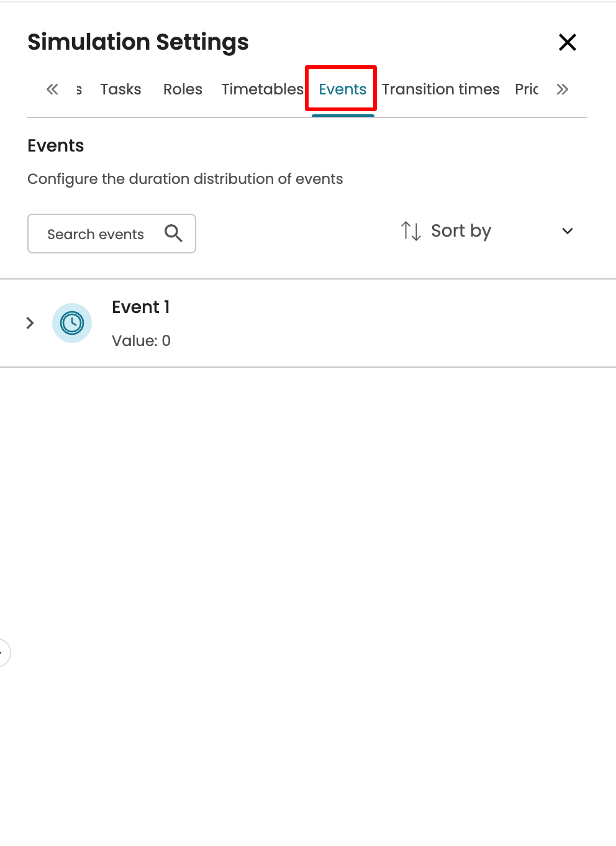Focus the Search events input field
Screen dimensions: 616x846
tap(96, 234)
